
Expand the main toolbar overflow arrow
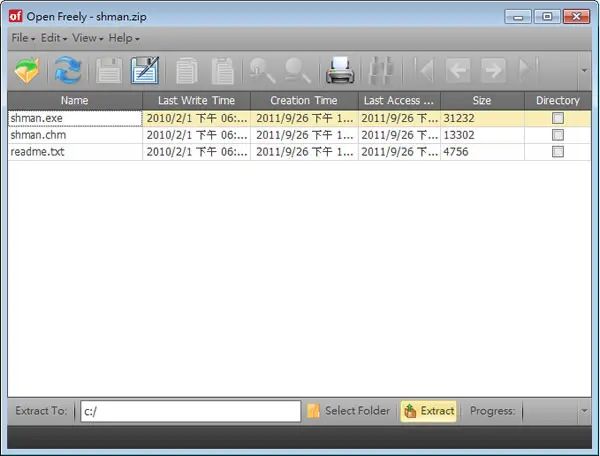tap(584, 70)
